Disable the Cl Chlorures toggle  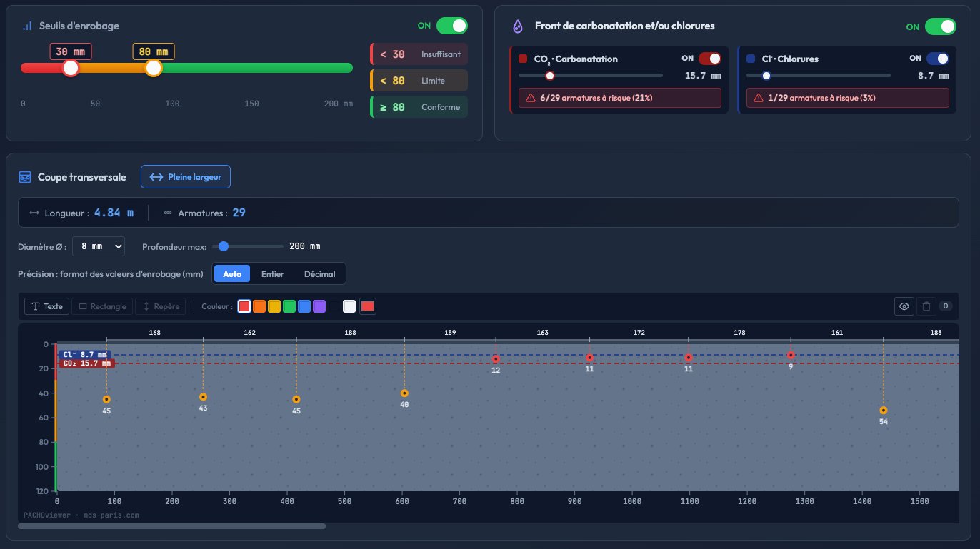click(937, 59)
